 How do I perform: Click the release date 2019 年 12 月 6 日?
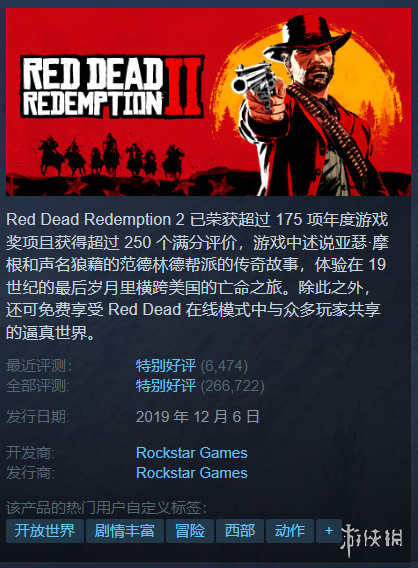coord(198,417)
